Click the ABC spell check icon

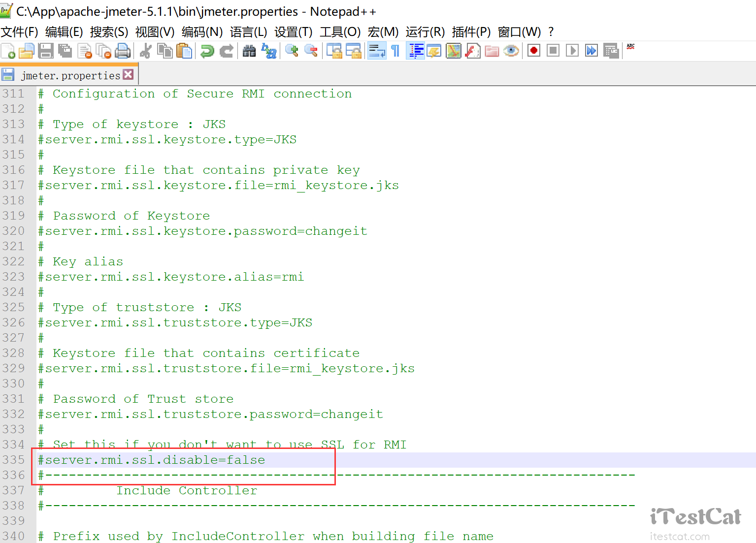[630, 47]
